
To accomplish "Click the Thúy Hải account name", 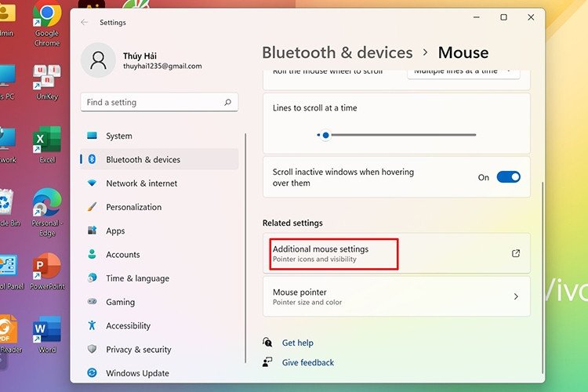I will (x=140, y=56).
